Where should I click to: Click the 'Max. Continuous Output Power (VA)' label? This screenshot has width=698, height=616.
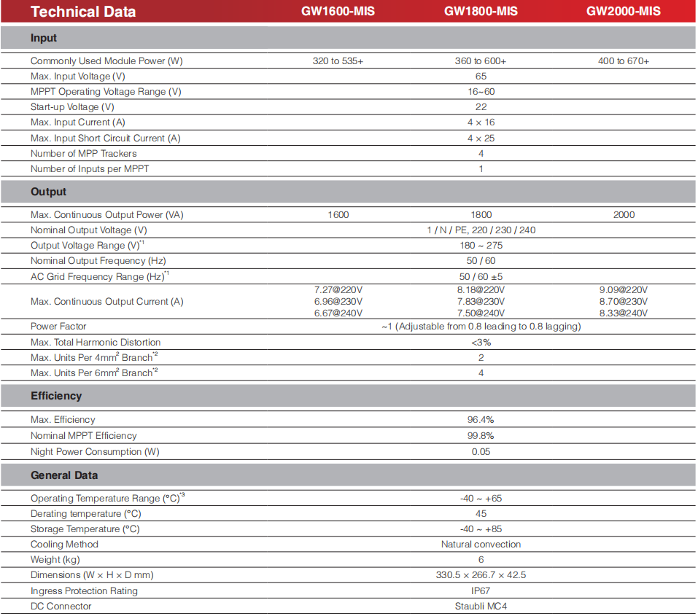coord(106,215)
